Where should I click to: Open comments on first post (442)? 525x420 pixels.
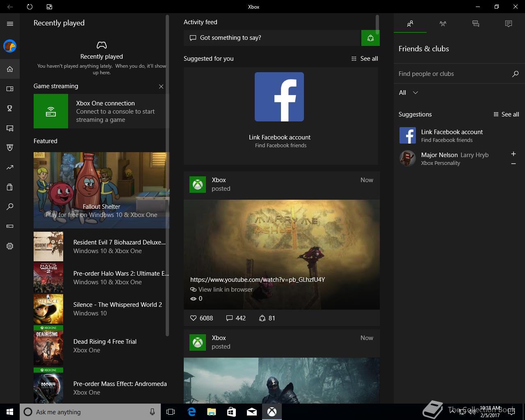(x=236, y=318)
